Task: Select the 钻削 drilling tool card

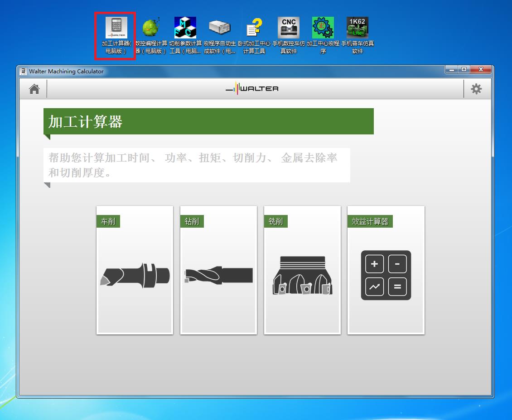Action: 218,270
